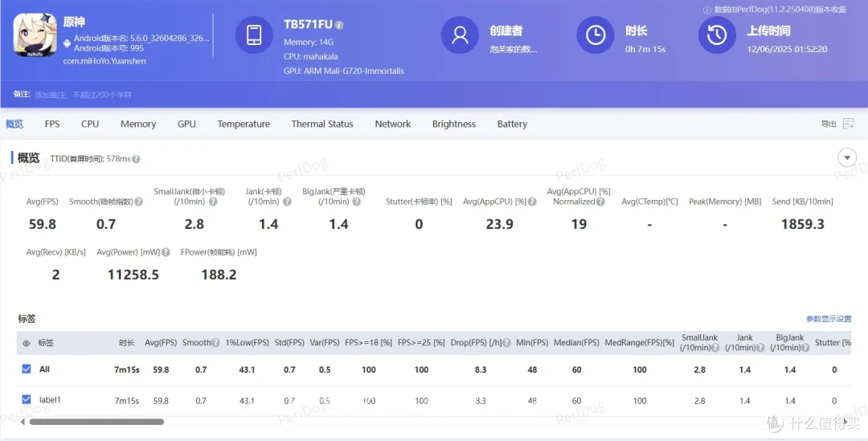Viewport: 868px width, 441px height.
Task: Open help icon beside Avg(AppCPU) Normalized
Action: tap(600, 202)
